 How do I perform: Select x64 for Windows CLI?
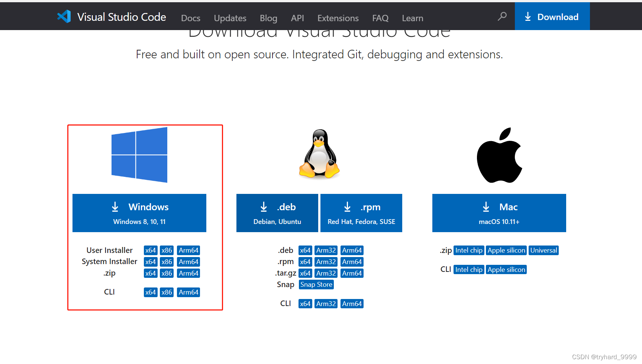tap(151, 292)
